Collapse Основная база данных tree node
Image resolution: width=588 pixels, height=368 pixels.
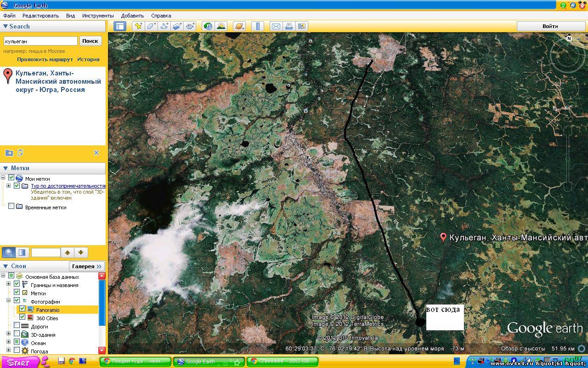point(3,276)
